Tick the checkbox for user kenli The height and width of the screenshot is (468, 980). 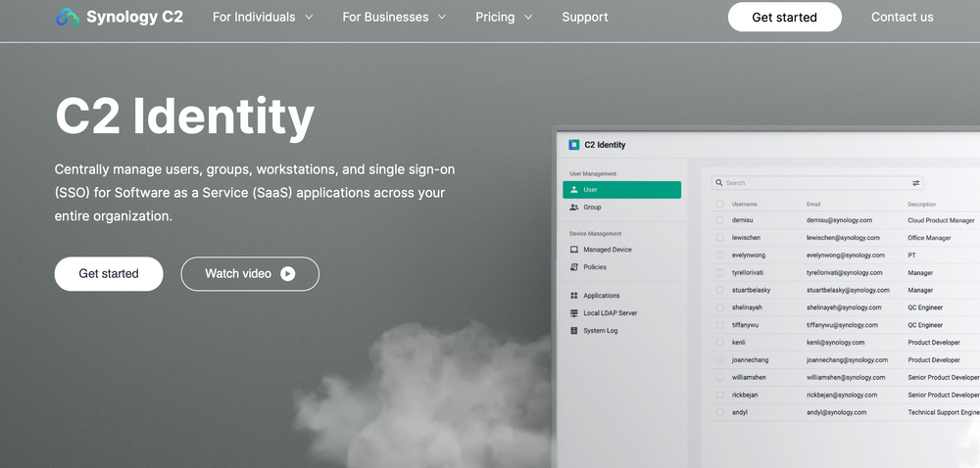tap(719, 343)
